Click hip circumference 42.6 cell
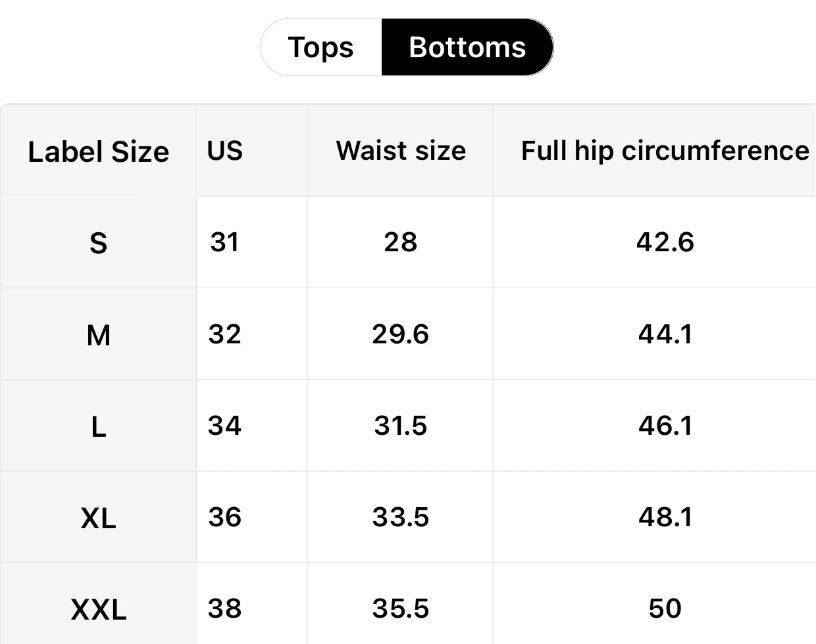 tap(665, 242)
